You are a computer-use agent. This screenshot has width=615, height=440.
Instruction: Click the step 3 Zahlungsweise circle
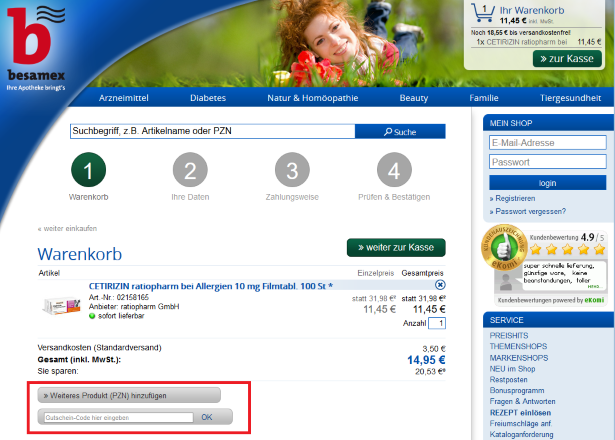click(292, 169)
